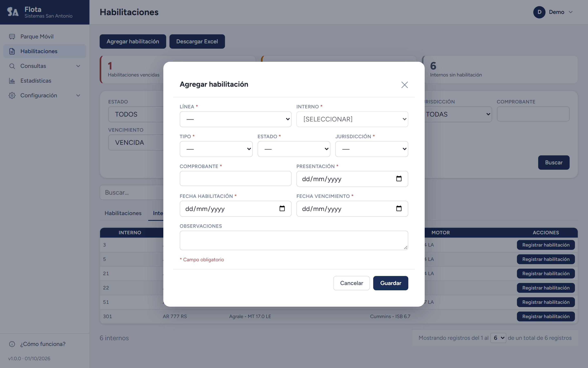Viewport: 588px width, 368px height.
Task: Click the Descargar Excel button
Action: point(197,41)
